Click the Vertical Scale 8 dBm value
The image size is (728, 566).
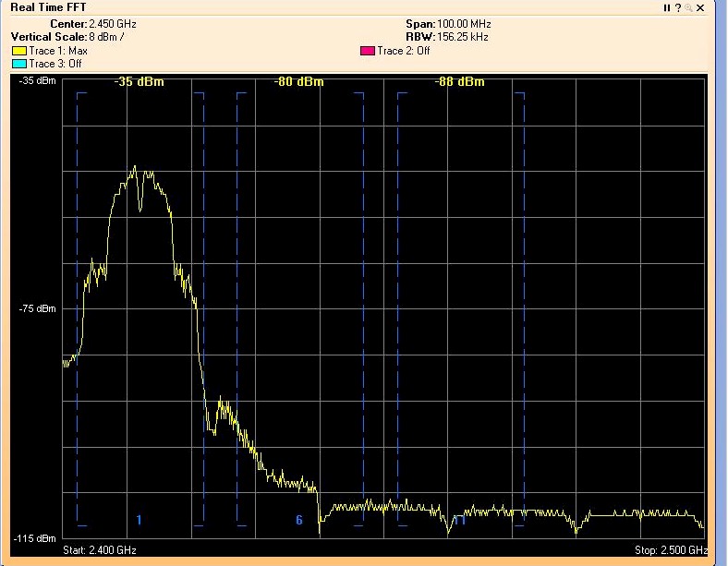[x=106, y=37]
